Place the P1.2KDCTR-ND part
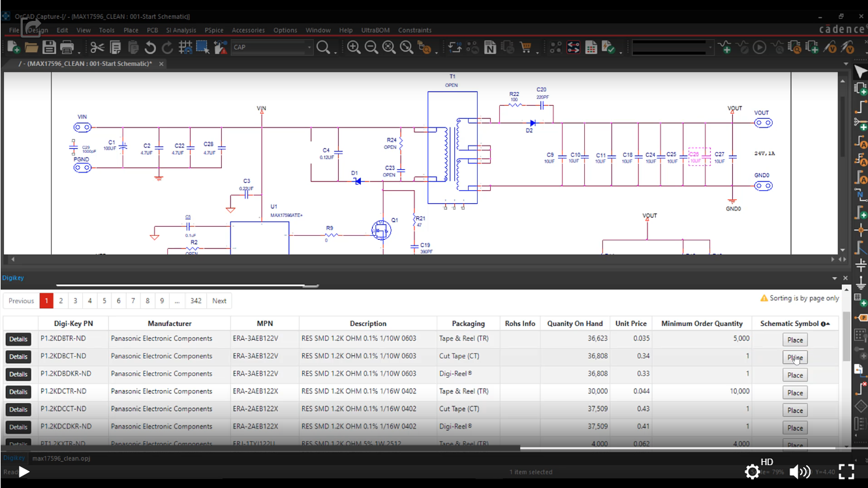This screenshot has width=868, height=488. point(795,393)
